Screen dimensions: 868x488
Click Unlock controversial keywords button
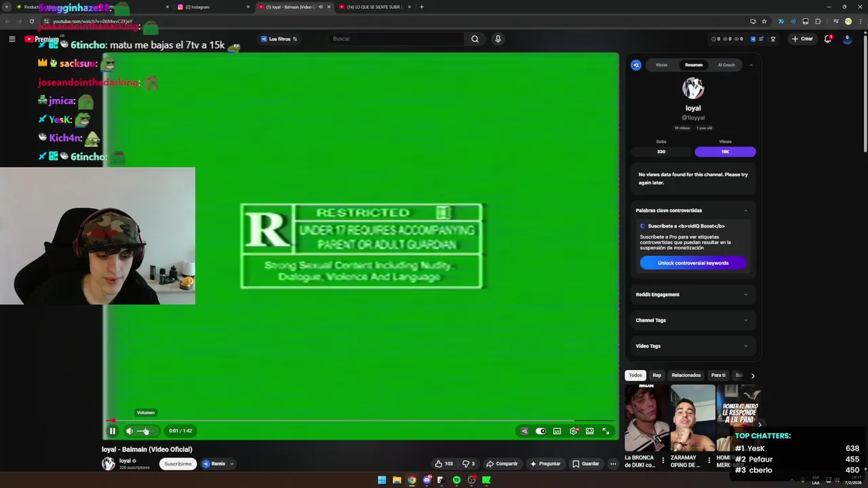click(693, 263)
